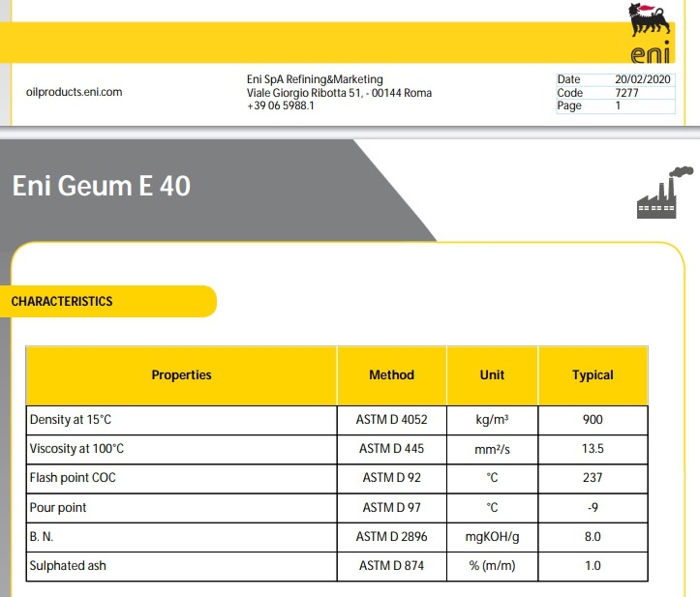Image resolution: width=700 pixels, height=597 pixels.
Task: Select the sulphated ash value 1.0
Action: pyautogui.click(x=593, y=566)
